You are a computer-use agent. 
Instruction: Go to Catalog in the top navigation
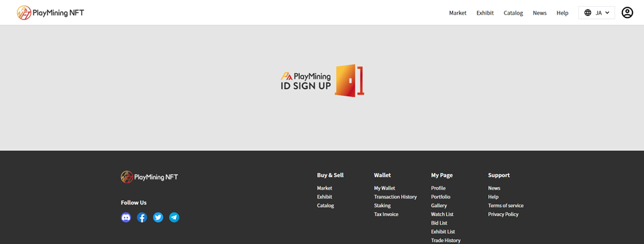pyautogui.click(x=513, y=13)
